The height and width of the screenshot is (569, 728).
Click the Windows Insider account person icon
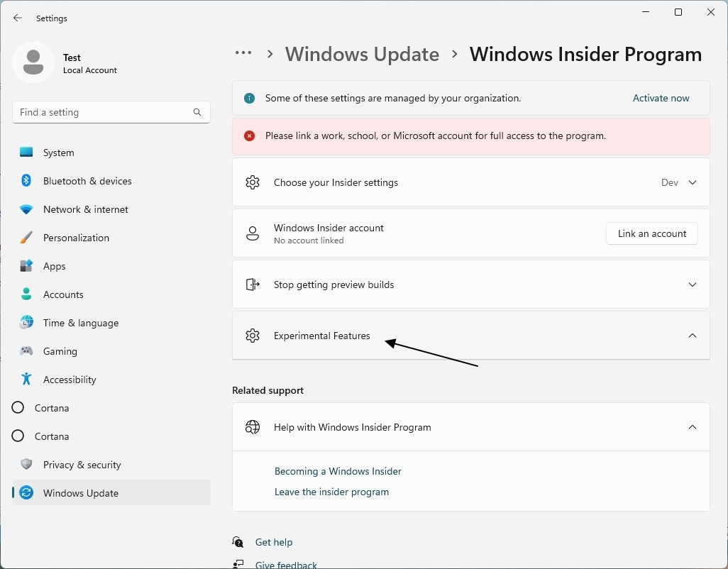(x=253, y=233)
